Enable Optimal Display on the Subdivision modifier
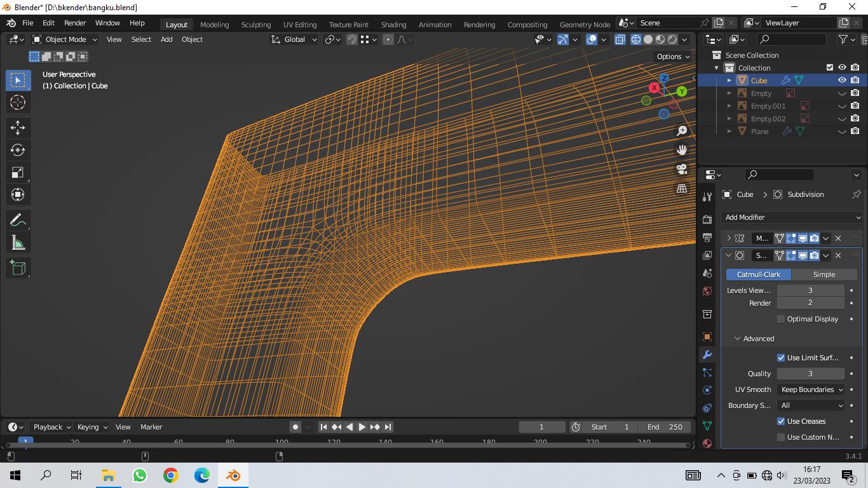 click(780, 319)
